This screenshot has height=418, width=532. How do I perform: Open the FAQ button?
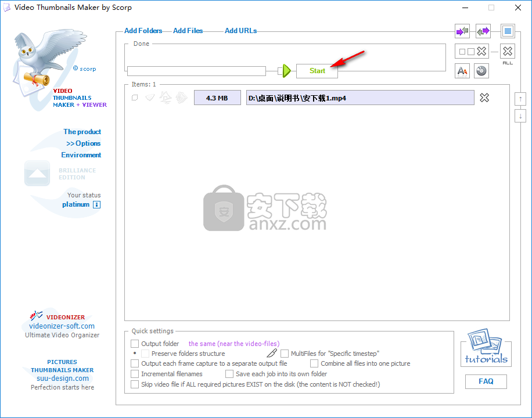coord(486,381)
